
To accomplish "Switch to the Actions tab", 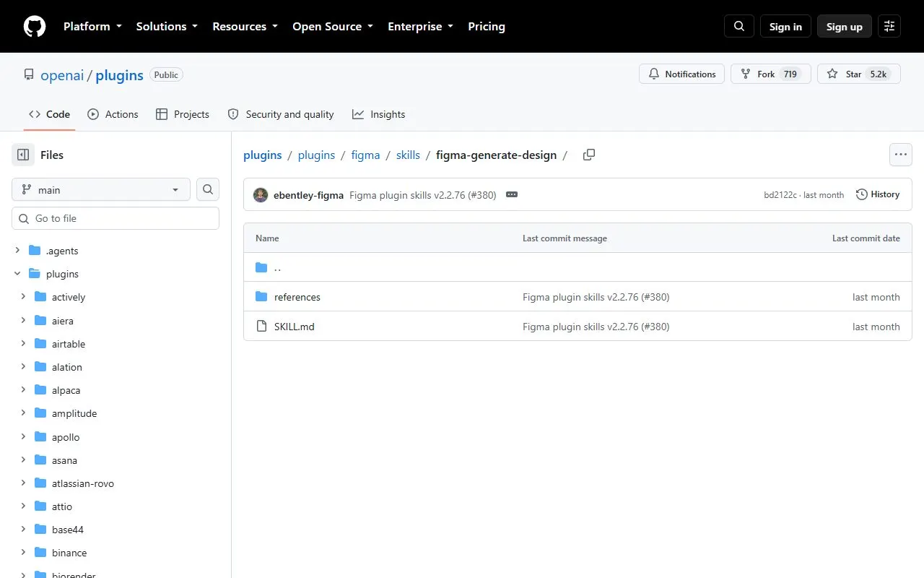I will (x=113, y=114).
